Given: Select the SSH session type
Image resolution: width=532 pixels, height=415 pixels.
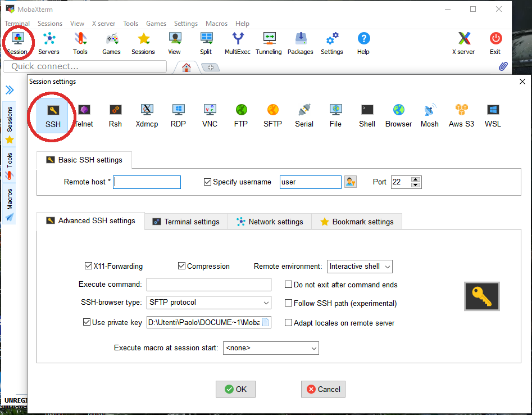Looking at the screenshot, I should [x=53, y=116].
